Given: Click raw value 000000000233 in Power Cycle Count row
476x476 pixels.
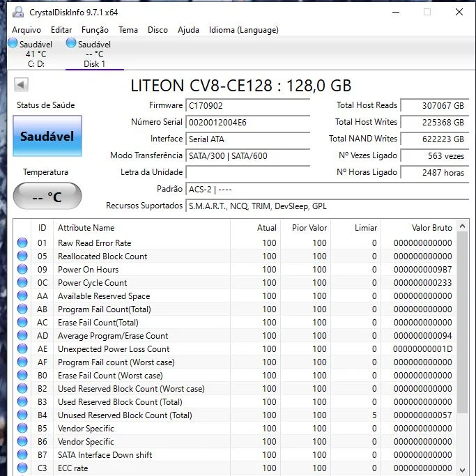Looking at the screenshot, I should click(422, 283).
